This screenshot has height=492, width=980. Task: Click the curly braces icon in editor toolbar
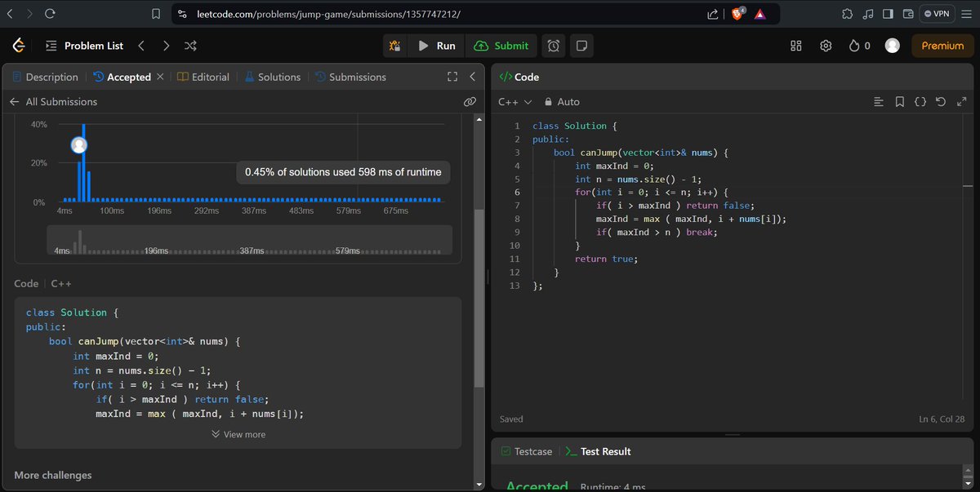[x=920, y=102]
